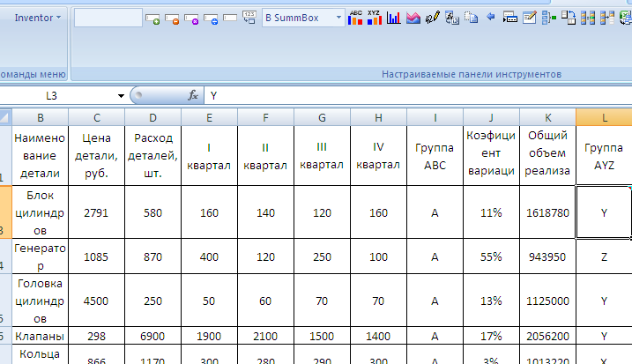
Task: Click the select-all corner button
Action: coord(5,117)
